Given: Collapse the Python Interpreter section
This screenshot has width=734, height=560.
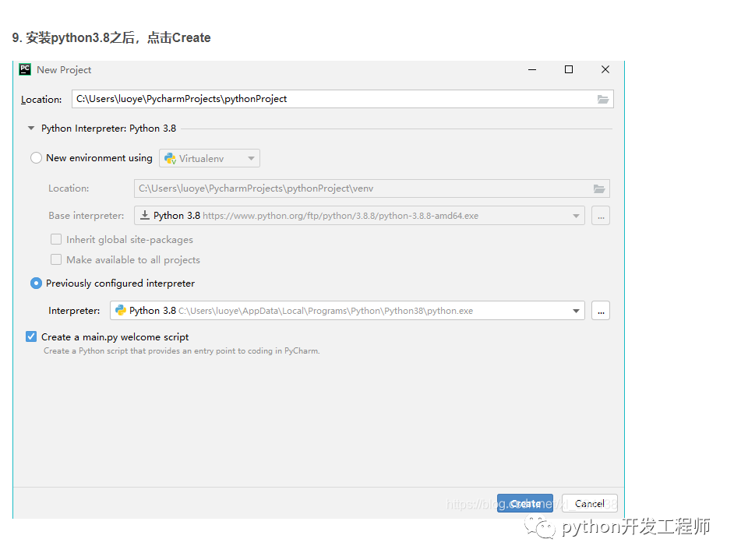Looking at the screenshot, I should (31, 129).
